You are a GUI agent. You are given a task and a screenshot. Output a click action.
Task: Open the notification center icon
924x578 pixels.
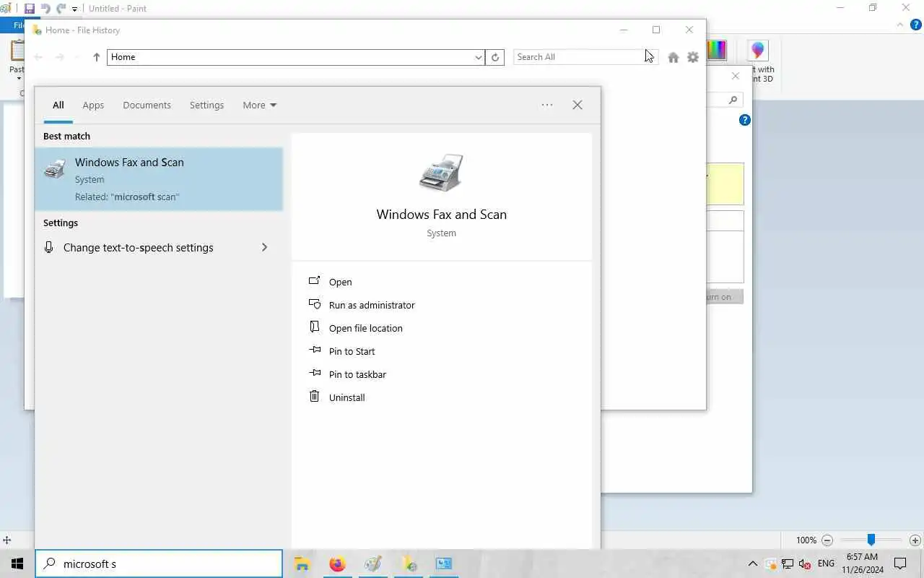900,564
